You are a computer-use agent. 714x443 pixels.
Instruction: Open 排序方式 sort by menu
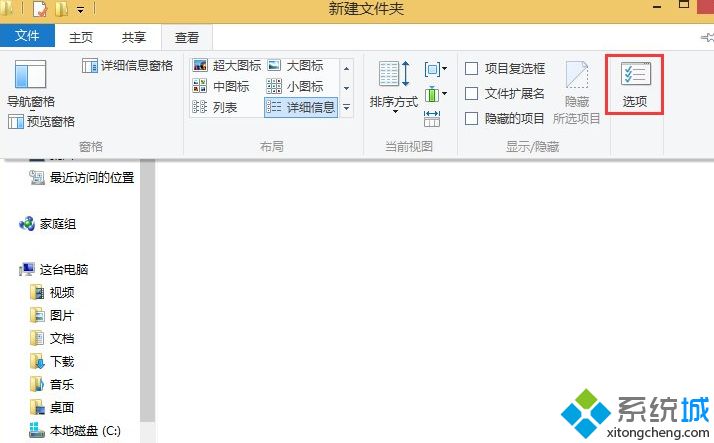pyautogui.click(x=394, y=87)
